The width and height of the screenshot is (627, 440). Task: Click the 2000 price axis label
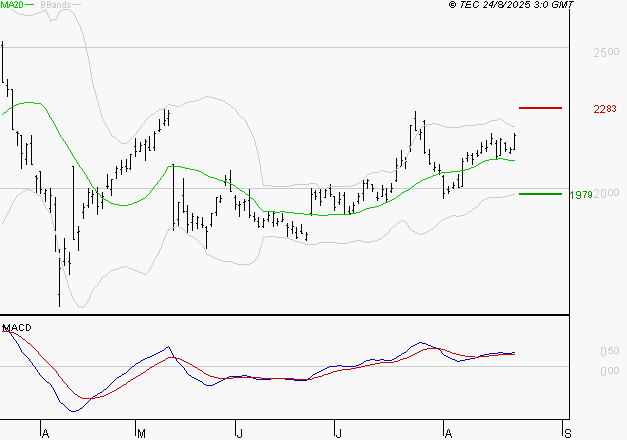pos(606,193)
